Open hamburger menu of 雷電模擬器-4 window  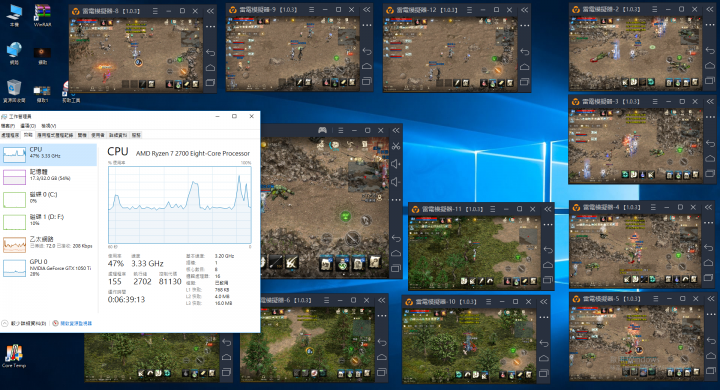tap(653, 208)
